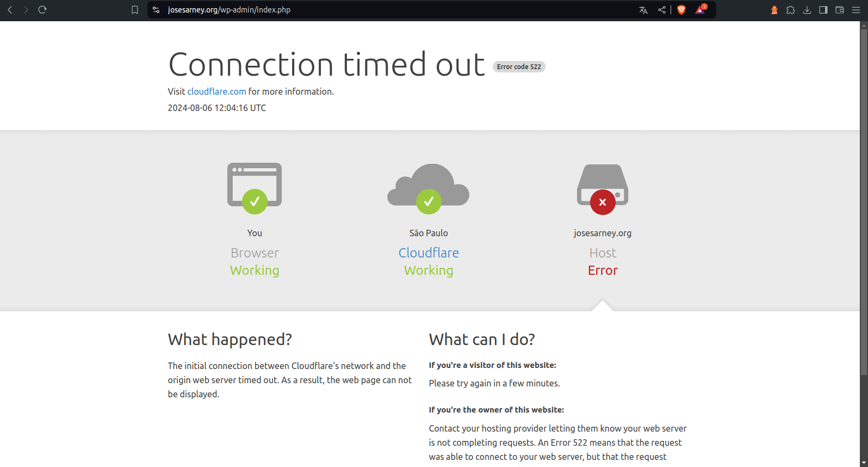Click the scrollbar down arrow

tap(864, 463)
